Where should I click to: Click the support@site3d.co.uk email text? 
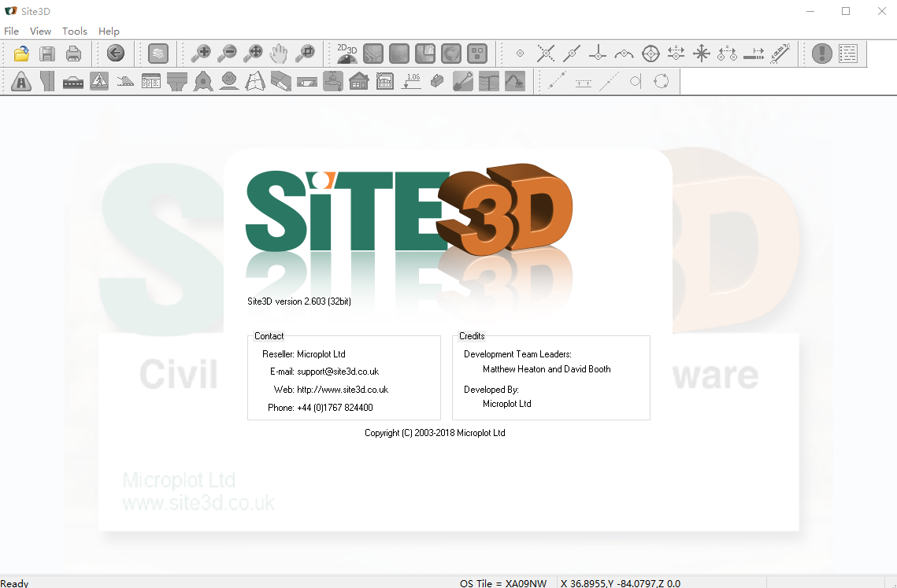tap(338, 372)
